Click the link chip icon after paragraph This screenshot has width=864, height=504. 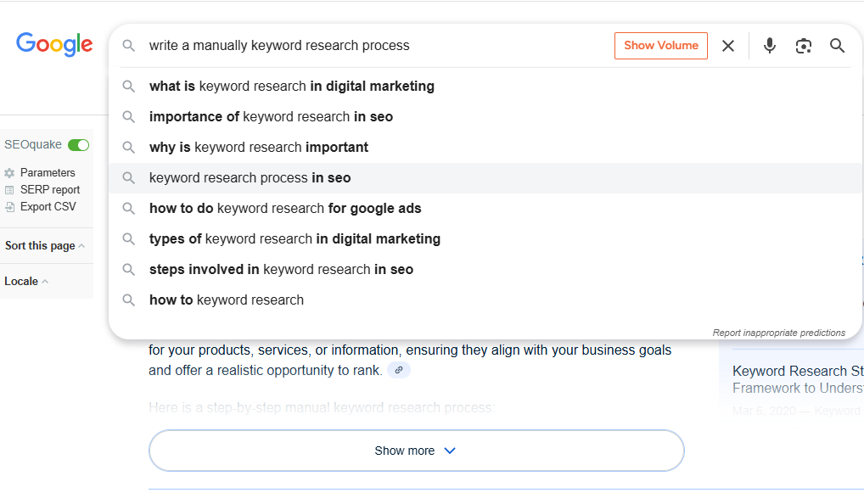[399, 370]
